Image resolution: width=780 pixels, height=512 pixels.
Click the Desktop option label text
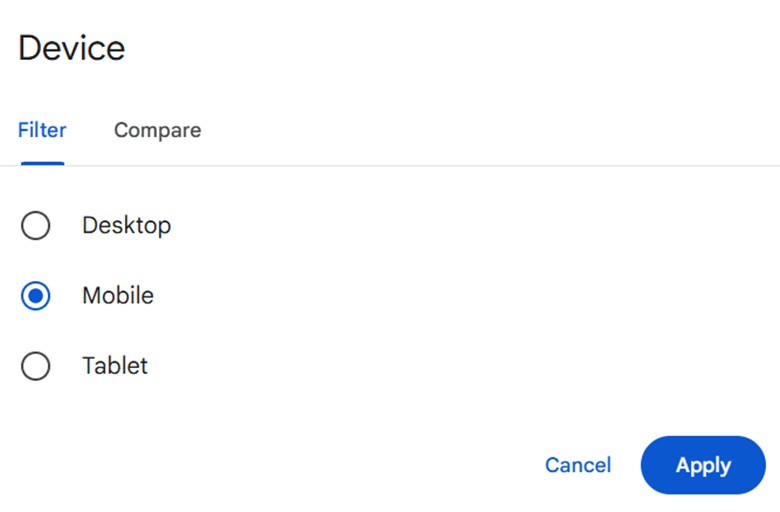pos(126,226)
